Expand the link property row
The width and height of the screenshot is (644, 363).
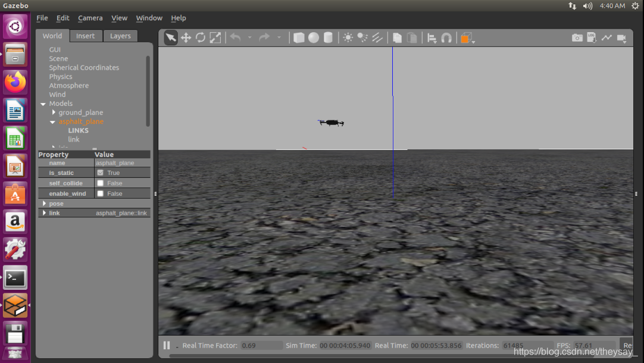(44, 212)
